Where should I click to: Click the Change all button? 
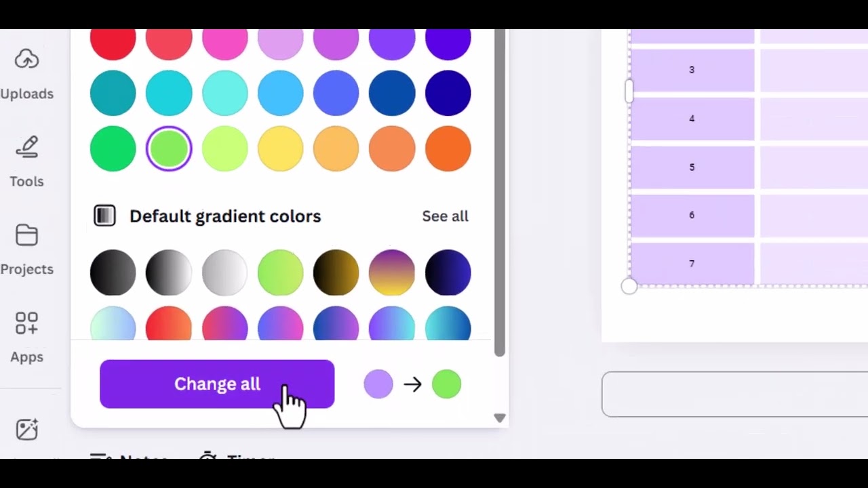coord(217,384)
